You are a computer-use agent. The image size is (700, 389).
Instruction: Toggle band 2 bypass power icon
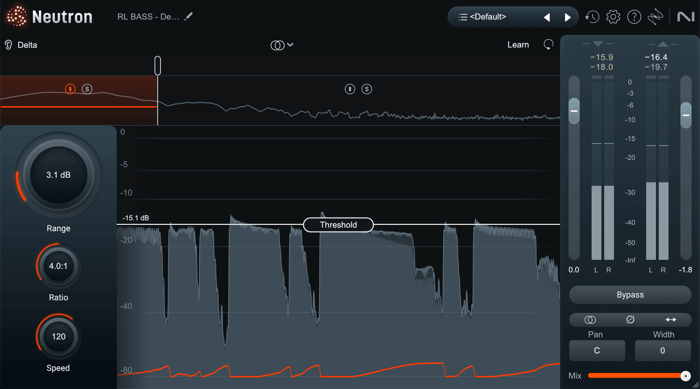click(x=350, y=89)
